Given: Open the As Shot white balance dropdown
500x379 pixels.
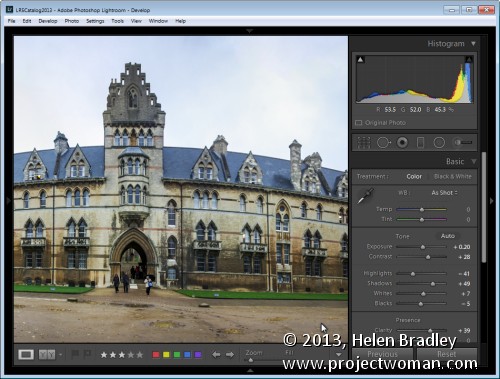Looking at the screenshot, I should pos(444,193).
